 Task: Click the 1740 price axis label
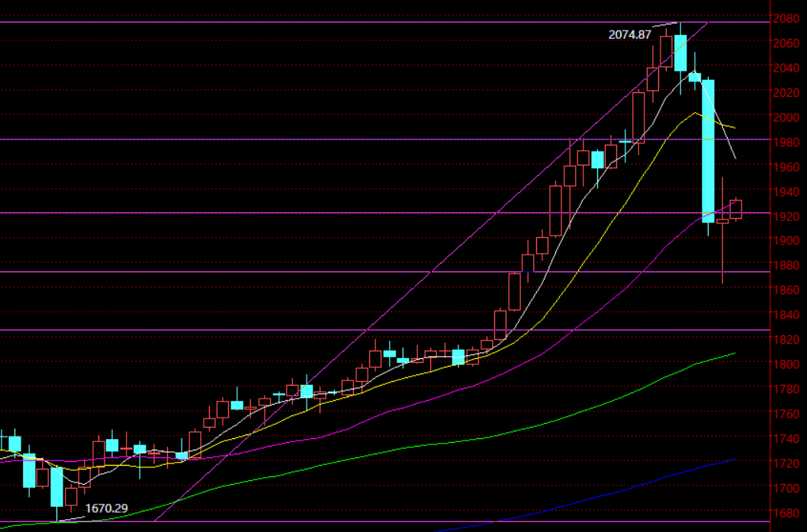click(786, 438)
